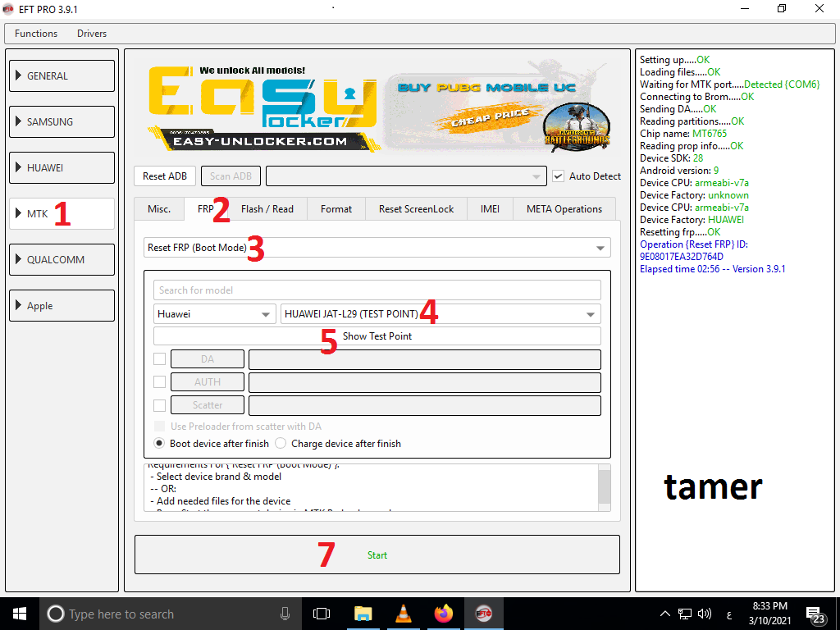Click the Reset ADB button
Screen dimensions: 840x630
coord(165,176)
